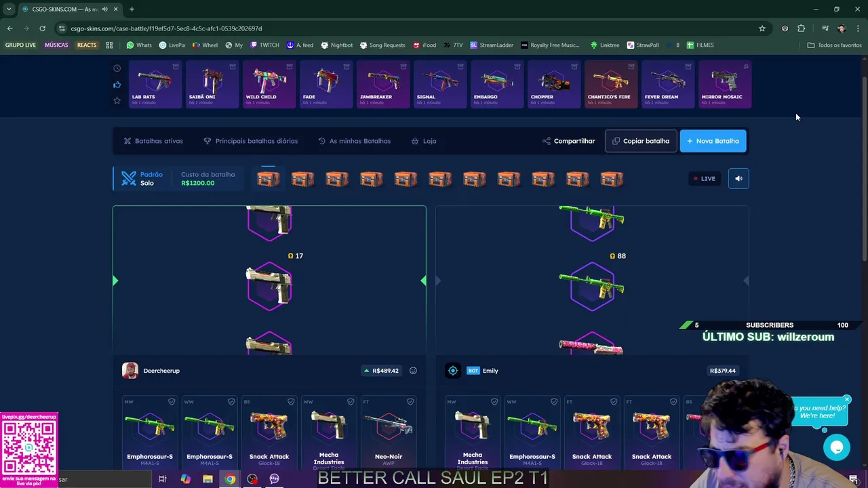868x488 pixels.
Task: Open the StrawPoll bookmark
Action: [x=643, y=45]
